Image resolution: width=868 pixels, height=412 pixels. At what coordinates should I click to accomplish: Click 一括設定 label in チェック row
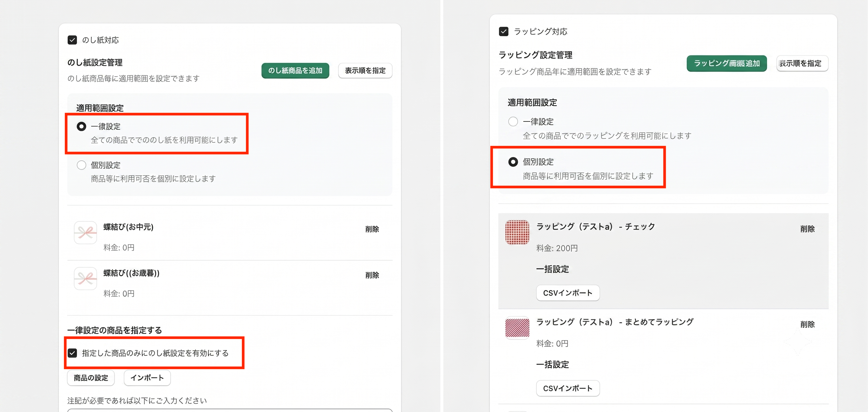click(553, 269)
